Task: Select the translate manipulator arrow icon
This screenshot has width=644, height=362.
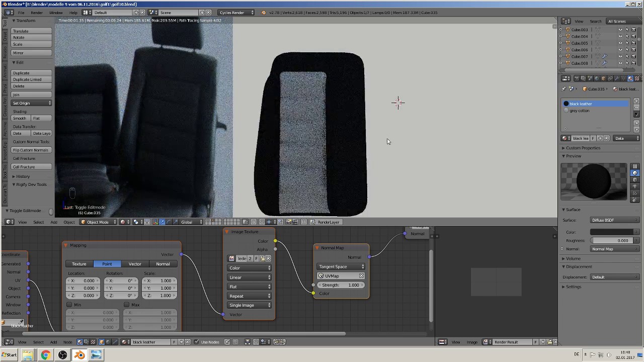Action: tap(162, 222)
